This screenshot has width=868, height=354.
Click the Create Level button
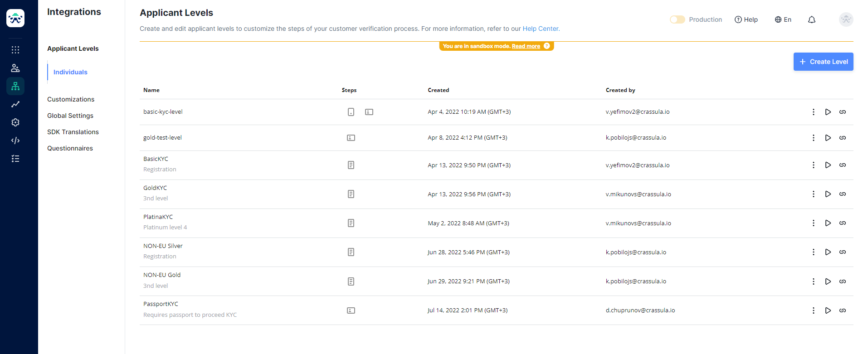point(823,62)
